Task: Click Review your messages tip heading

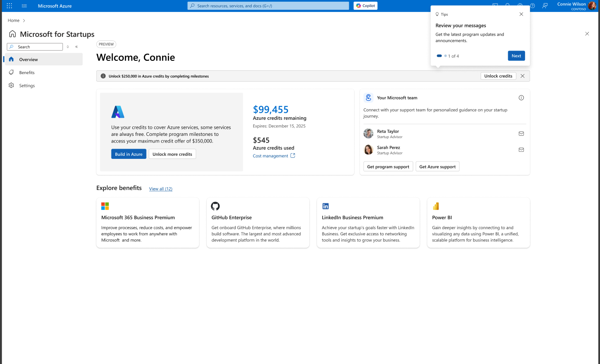Action: [x=461, y=25]
